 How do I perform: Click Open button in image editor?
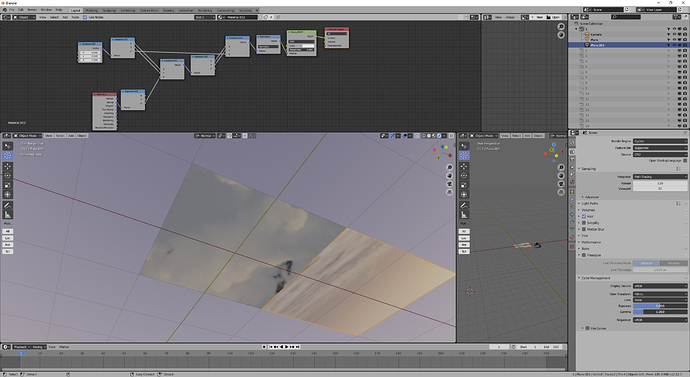(554, 17)
